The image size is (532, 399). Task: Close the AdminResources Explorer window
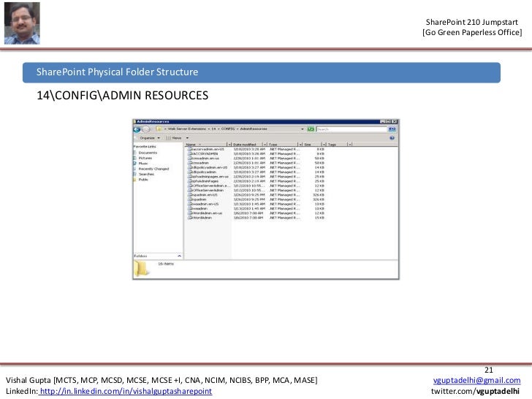[395, 121]
